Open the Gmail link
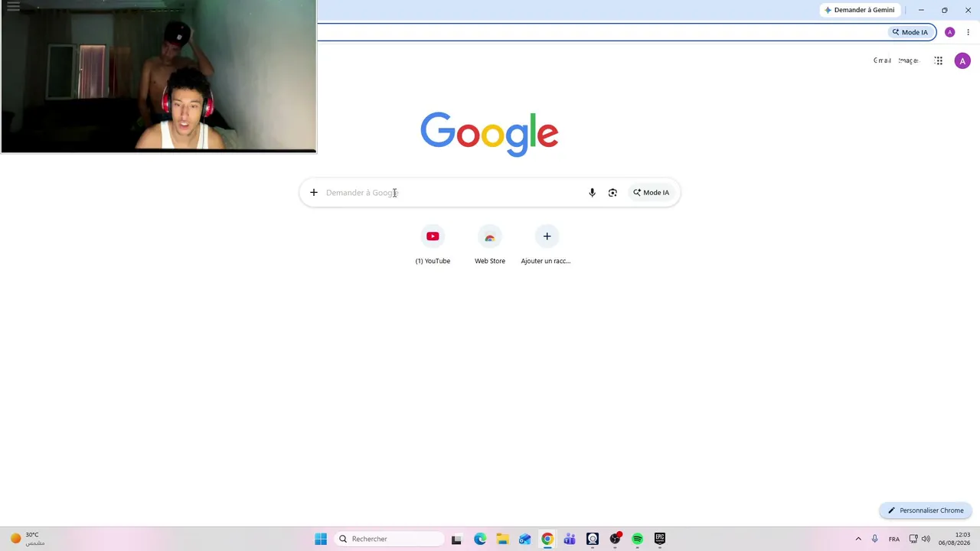 [x=882, y=60]
